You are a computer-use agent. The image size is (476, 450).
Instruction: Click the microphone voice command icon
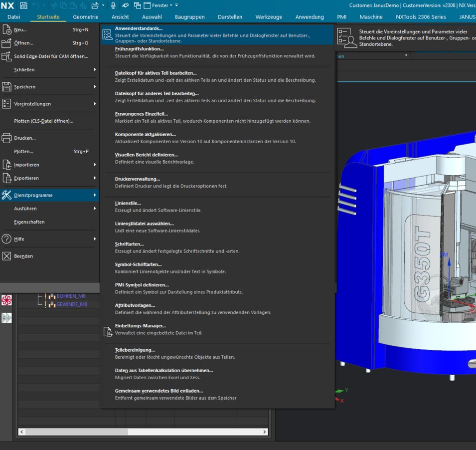[113, 5]
